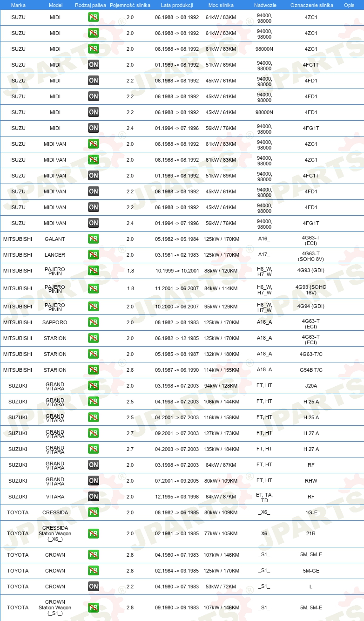The width and height of the screenshot is (364, 621).
Task: Click the ON diesel icon for ISUZU MIDI 4FG1T
Action: 94,128
